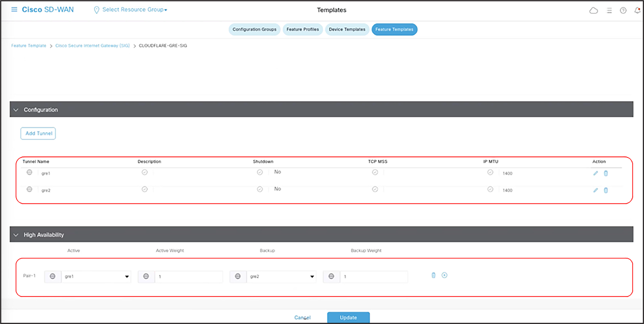Click globe icon beside Backup Weight field
This screenshot has width=644, height=324.
pos(331,276)
